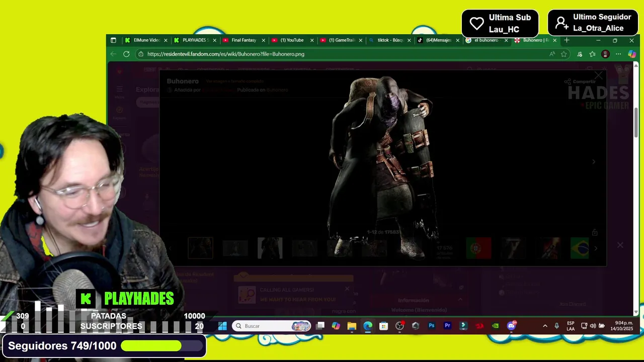Open the Copilot sidebar icon
The width and height of the screenshot is (644, 362).
point(632,54)
